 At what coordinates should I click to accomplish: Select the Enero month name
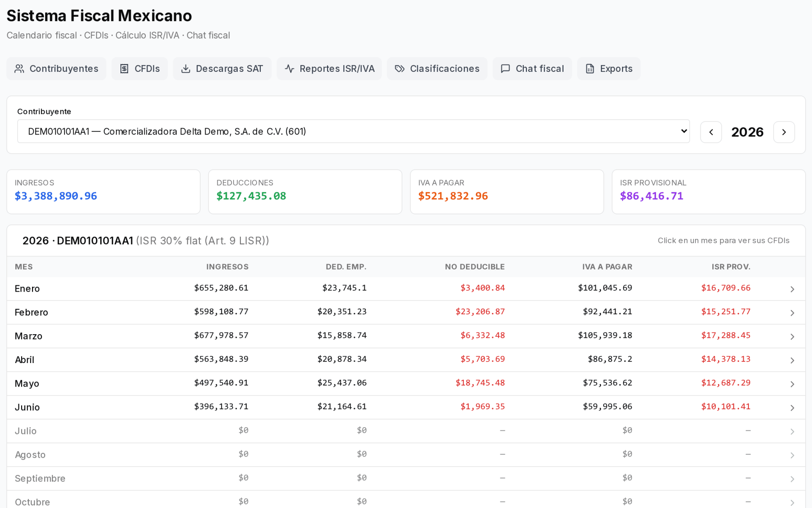(27, 289)
